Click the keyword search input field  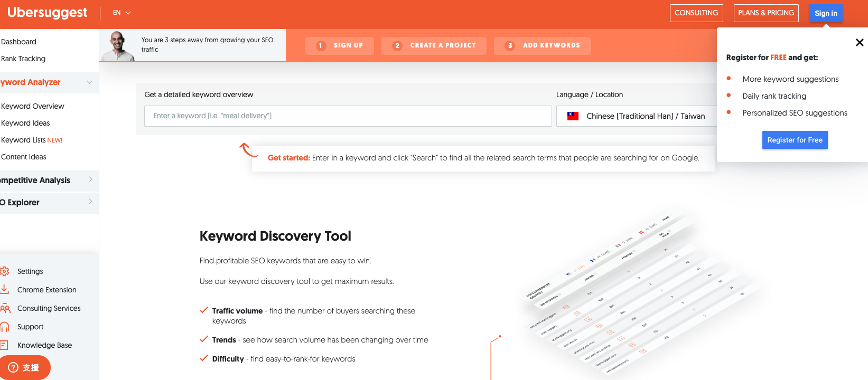(348, 116)
